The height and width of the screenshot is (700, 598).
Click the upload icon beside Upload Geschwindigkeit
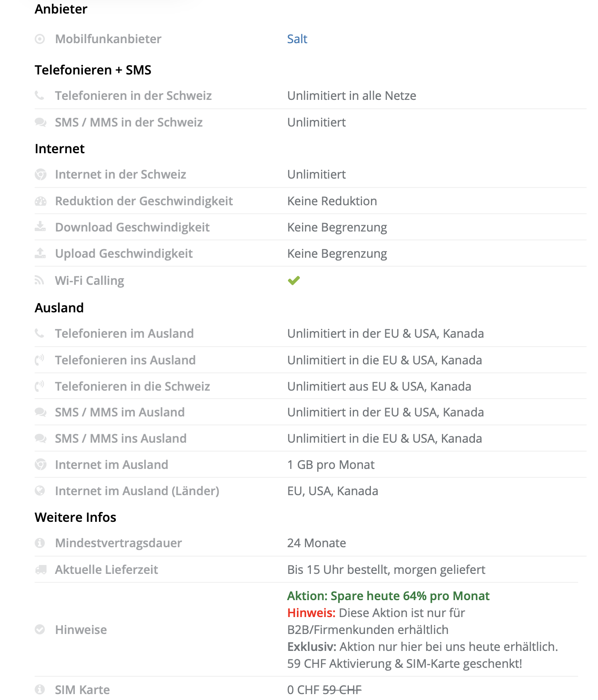[40, 253]
